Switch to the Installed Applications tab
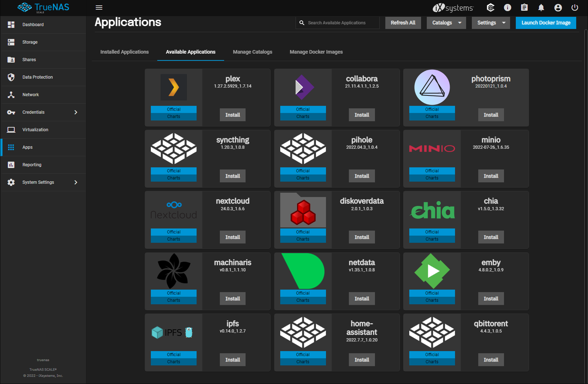The height and width of the screenshot is (384, 588). tap(124, 52)
